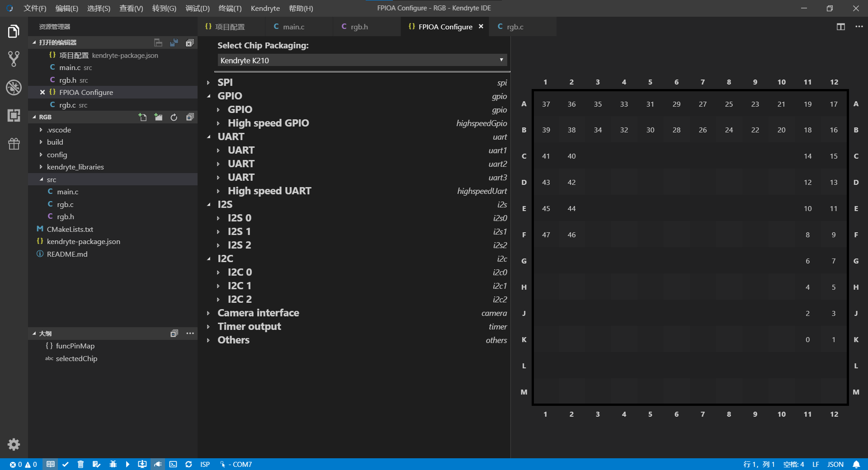Click the Save All icon in Open Editors

(x=174, y=42)
